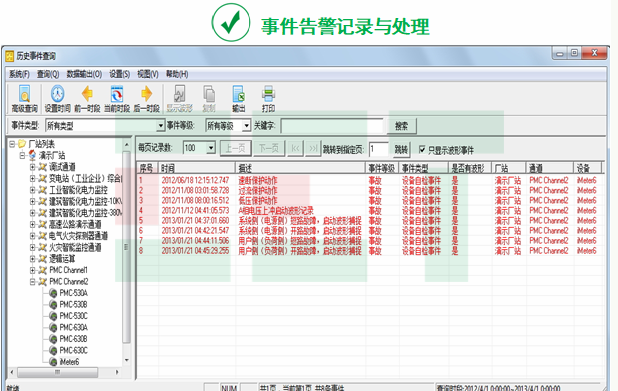This screenshot has height=391, width=618.
Task: Toggle the 只显示波形事件 checkbox
Action: click(422, 149)
